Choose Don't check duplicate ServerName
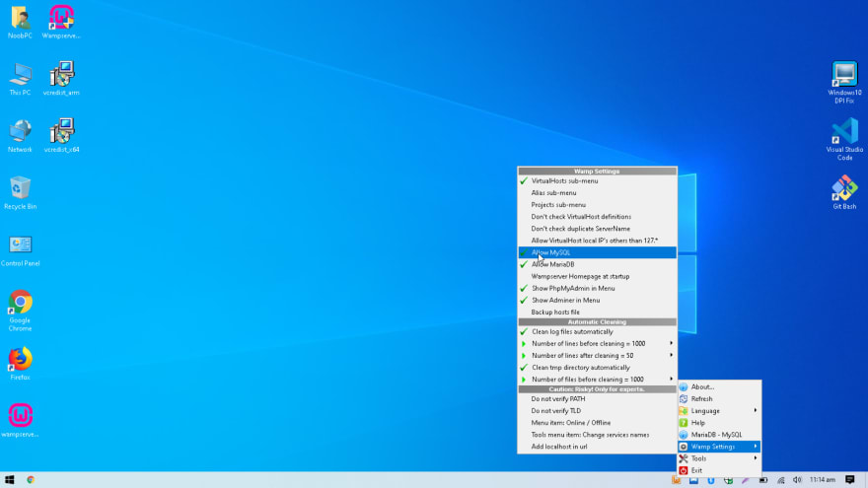Viewport: 868px width, 488px height. 597,229
